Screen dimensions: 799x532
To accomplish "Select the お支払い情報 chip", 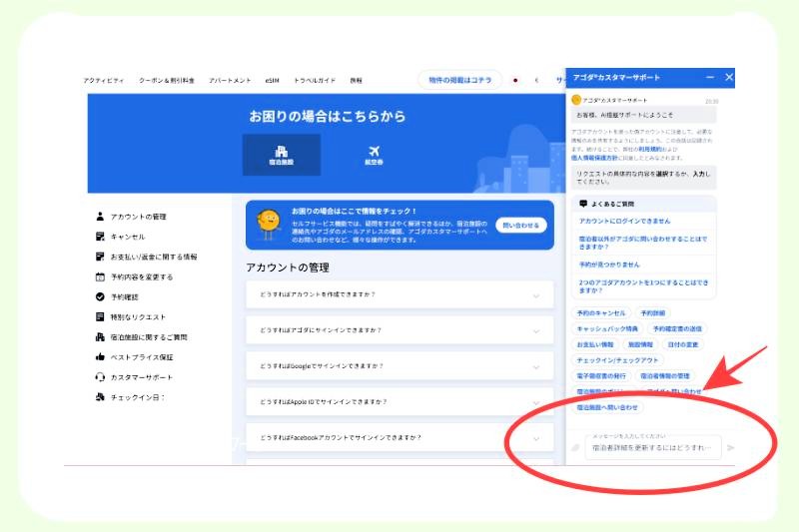I will tap(594, 344).
